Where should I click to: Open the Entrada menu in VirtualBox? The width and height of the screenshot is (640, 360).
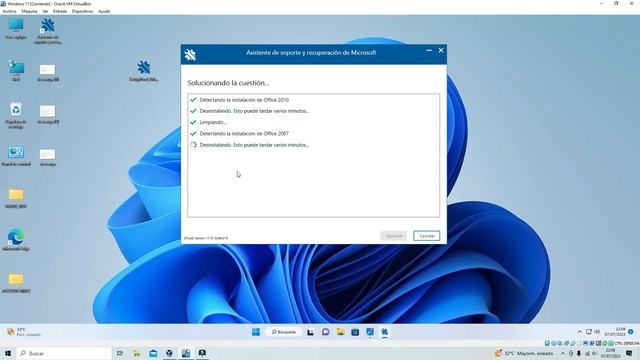[x=60, y=11]
